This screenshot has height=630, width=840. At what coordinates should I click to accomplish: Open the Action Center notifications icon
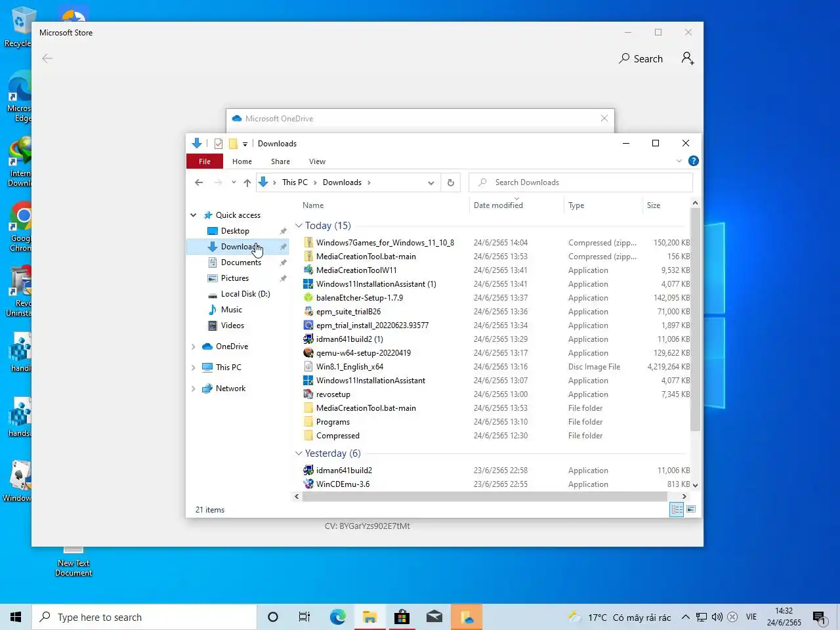click(820, 617)
